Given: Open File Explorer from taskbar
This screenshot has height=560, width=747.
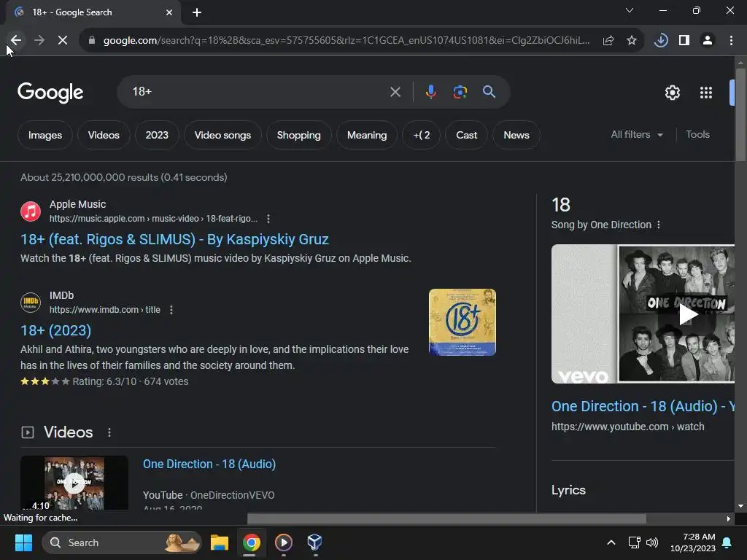Looking at the screenshot, I should click(x=220, y=542).
